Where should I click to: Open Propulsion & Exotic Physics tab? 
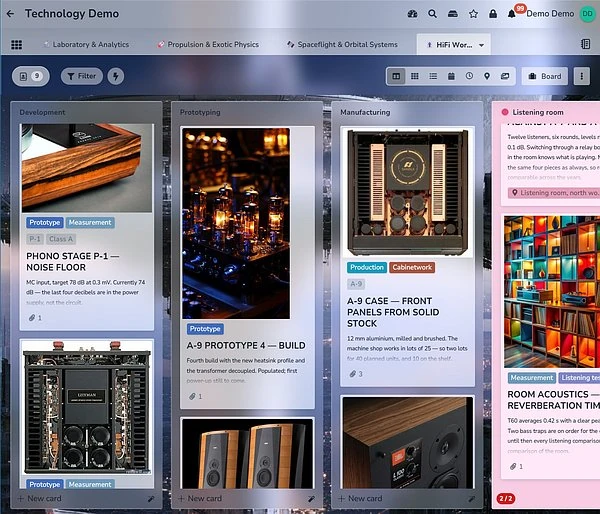pos(209,44)
